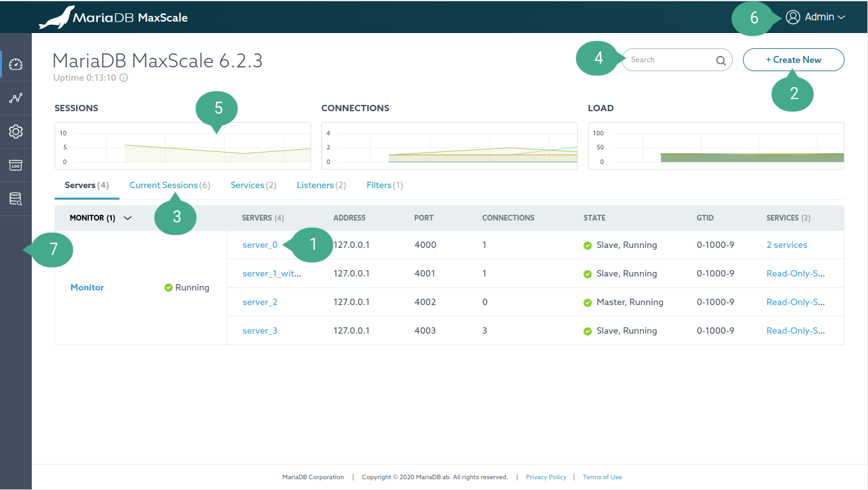
Task: Switch to the Services (2) tab
Action: pos(253,185)
